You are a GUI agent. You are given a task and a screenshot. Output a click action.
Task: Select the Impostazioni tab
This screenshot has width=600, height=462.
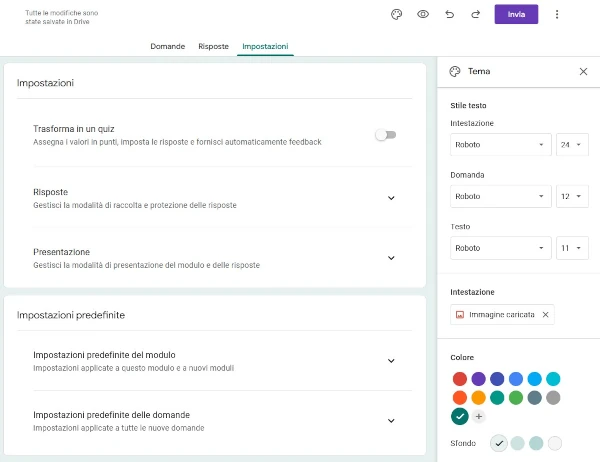(x=265, y=46)
